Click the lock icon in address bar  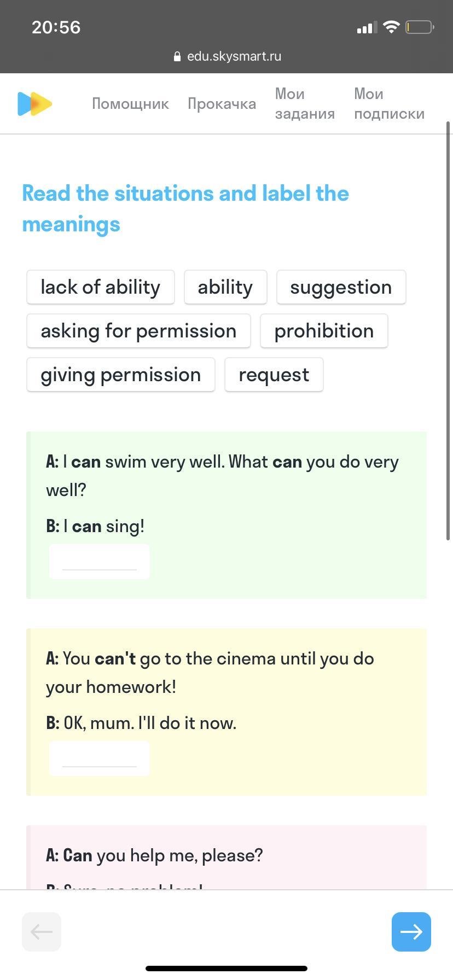pyautogui.click(x=177, y=56)
